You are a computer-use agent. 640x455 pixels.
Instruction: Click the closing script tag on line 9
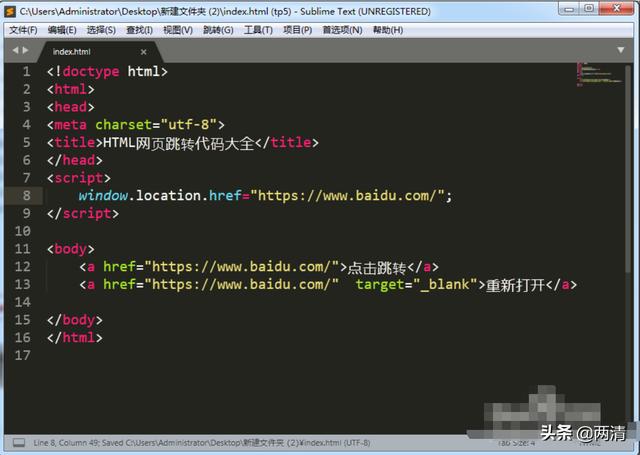[83, 213]
